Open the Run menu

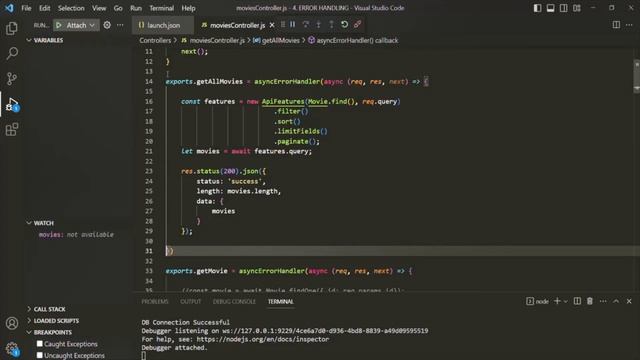coord(136,8)
